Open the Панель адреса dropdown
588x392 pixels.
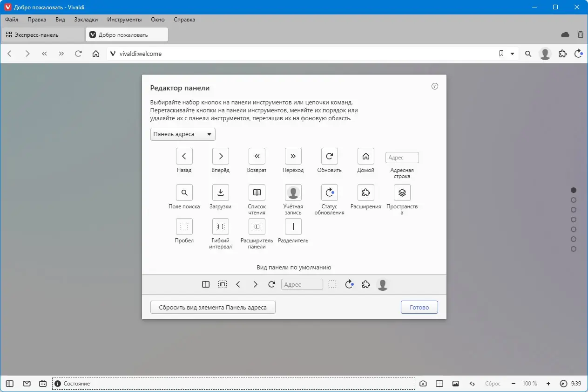(182, 134)
